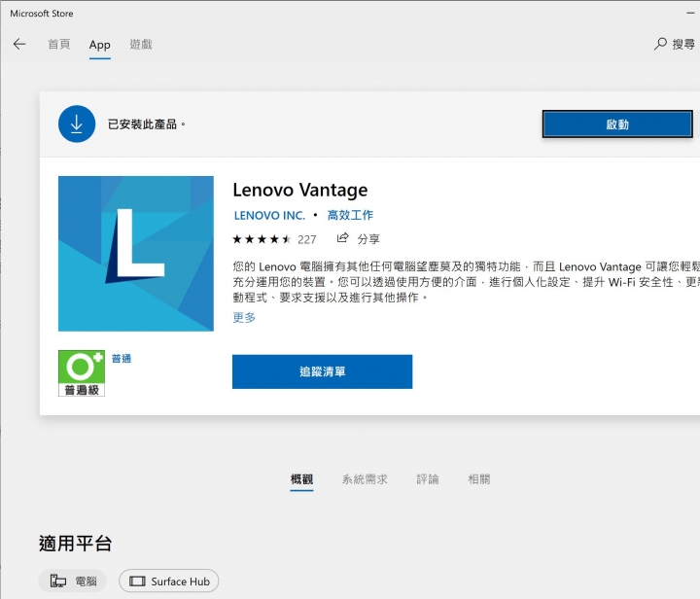Click the 已安裝此產品 status text
Viewport: 700px width, 599px height.
point(147,124)
